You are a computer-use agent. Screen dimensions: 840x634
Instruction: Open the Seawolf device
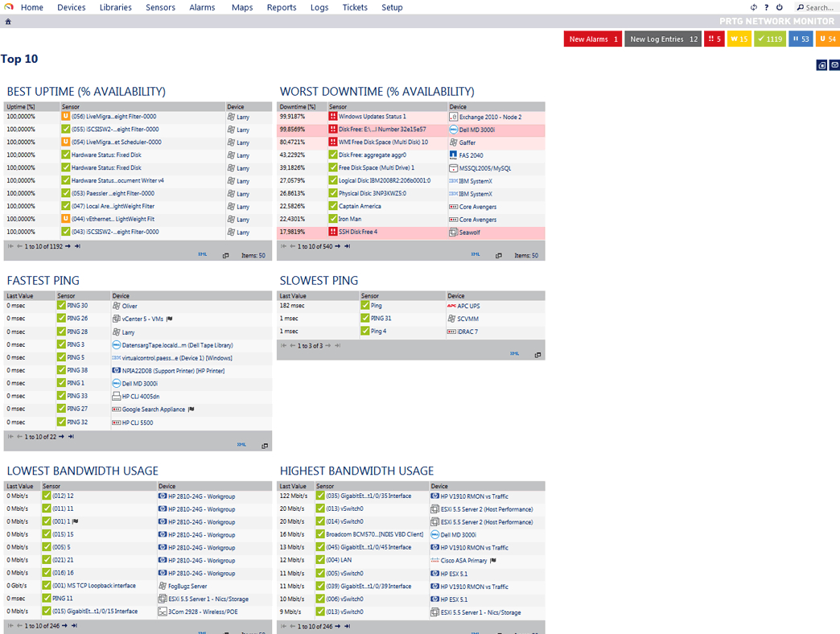(469, 233)
